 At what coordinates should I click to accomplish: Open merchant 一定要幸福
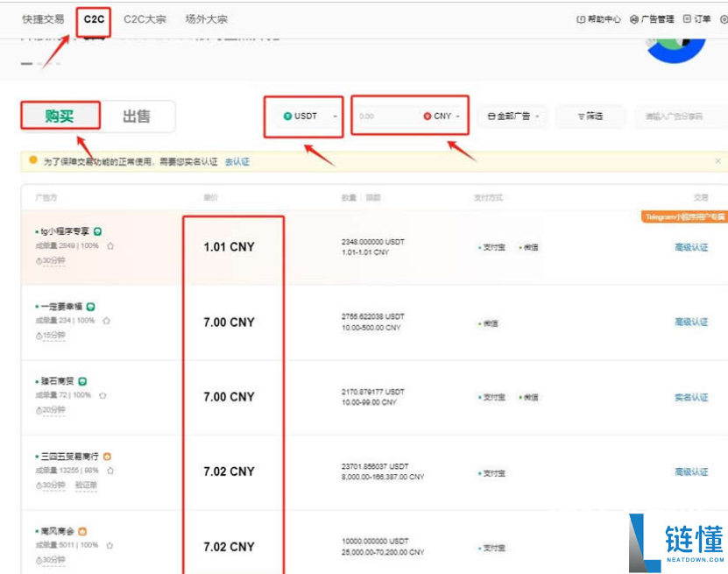(61, 307)
